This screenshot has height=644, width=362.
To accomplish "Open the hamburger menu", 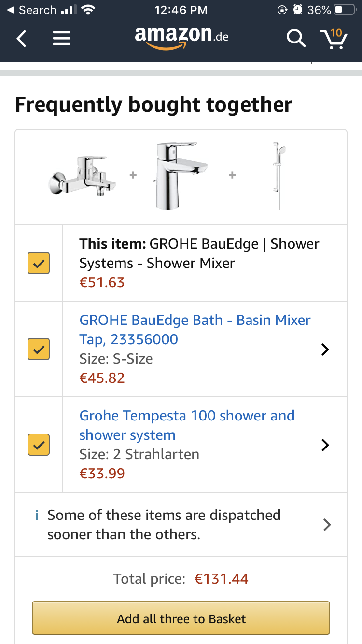I will pos(62,38).
